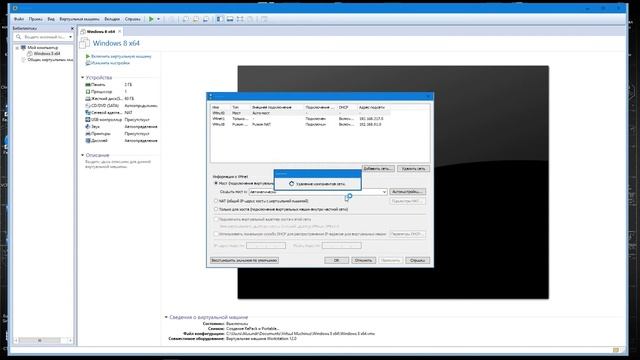
Task: Open the Вид menu
Action: [51, 19]
